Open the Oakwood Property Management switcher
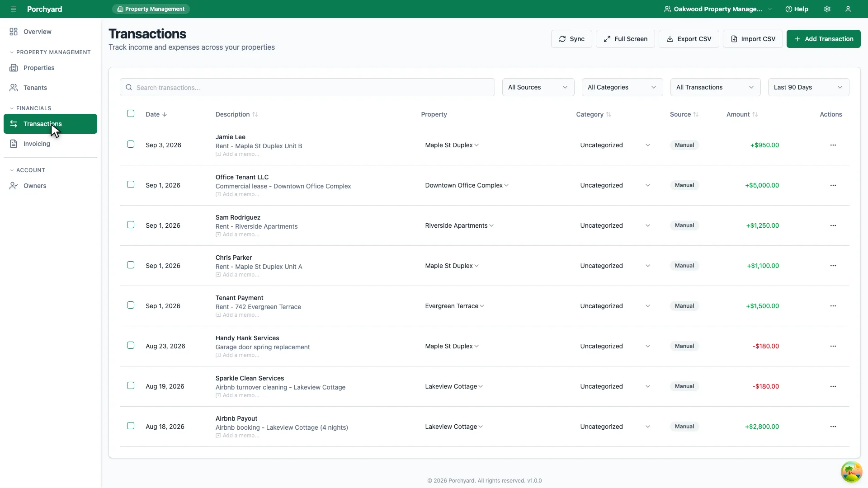This screenshot has width=868, height=488. click(x=717, y=9)
